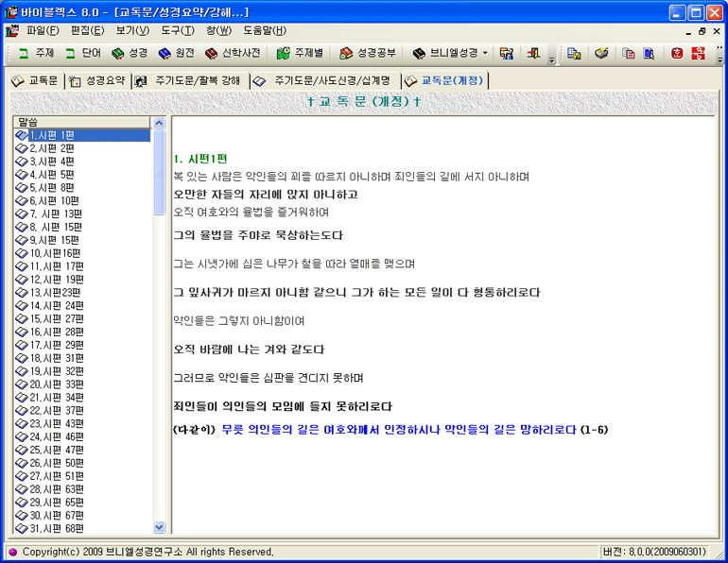
Task: Click the green heading 1. 시편1편
Action: [x=200, y=159]
